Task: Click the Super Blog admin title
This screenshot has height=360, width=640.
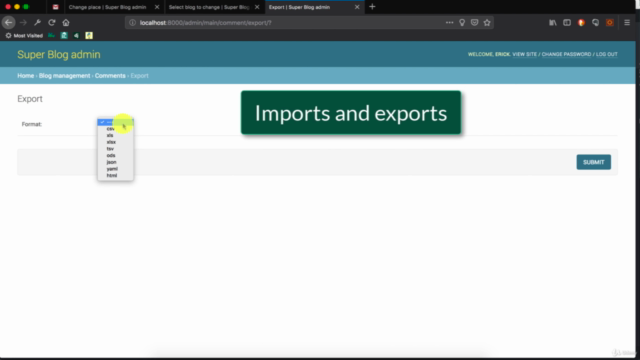Action: point(59,54)
